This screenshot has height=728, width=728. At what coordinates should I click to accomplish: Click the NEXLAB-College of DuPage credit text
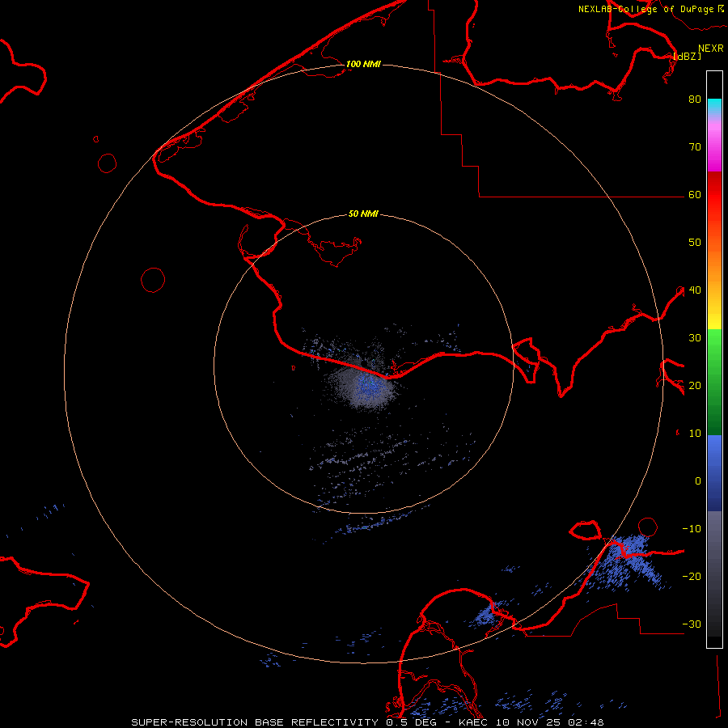click(645, 9)
